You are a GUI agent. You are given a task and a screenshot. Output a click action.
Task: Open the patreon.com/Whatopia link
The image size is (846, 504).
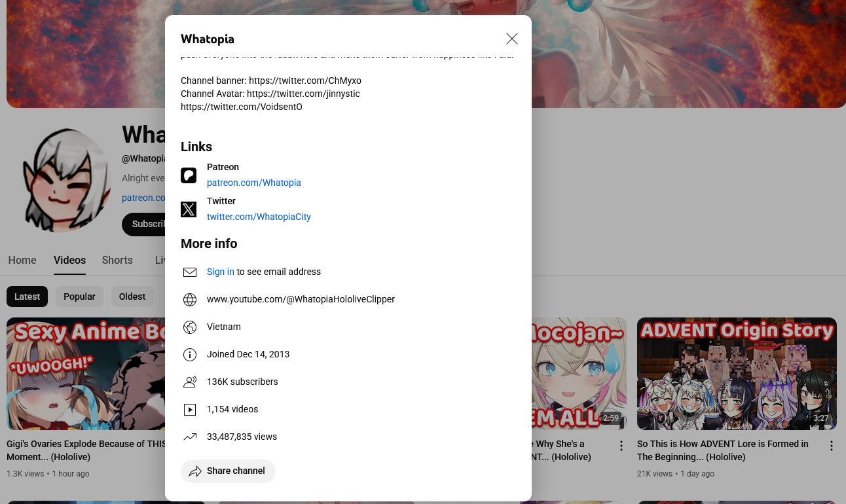254,183
